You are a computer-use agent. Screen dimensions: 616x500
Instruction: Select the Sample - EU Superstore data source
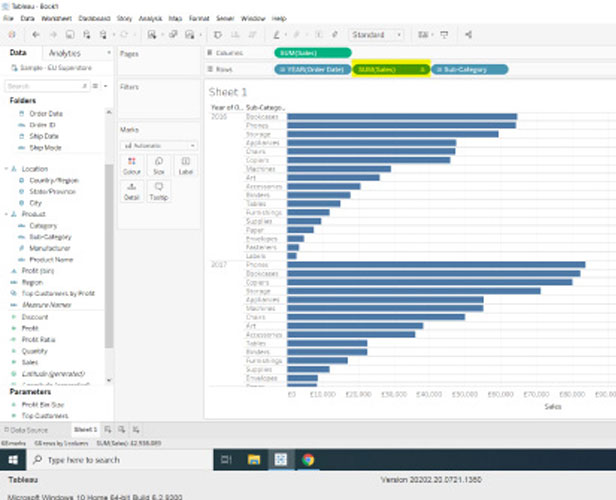point(51,68)
